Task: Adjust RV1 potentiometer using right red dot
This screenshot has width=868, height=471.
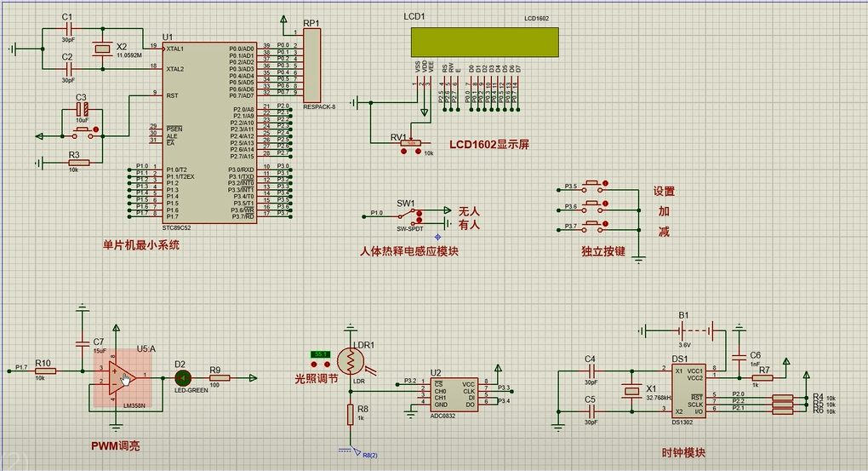Action: (x=417, y=152)
